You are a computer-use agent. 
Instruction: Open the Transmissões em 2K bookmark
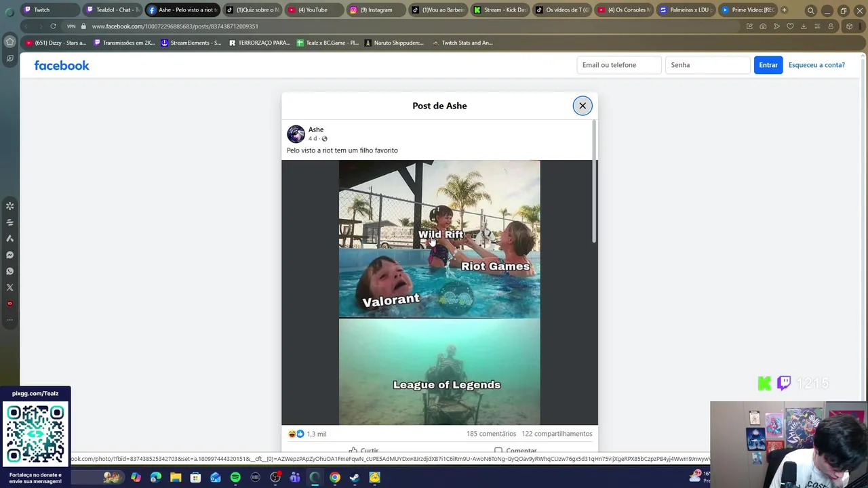(124, 43)
